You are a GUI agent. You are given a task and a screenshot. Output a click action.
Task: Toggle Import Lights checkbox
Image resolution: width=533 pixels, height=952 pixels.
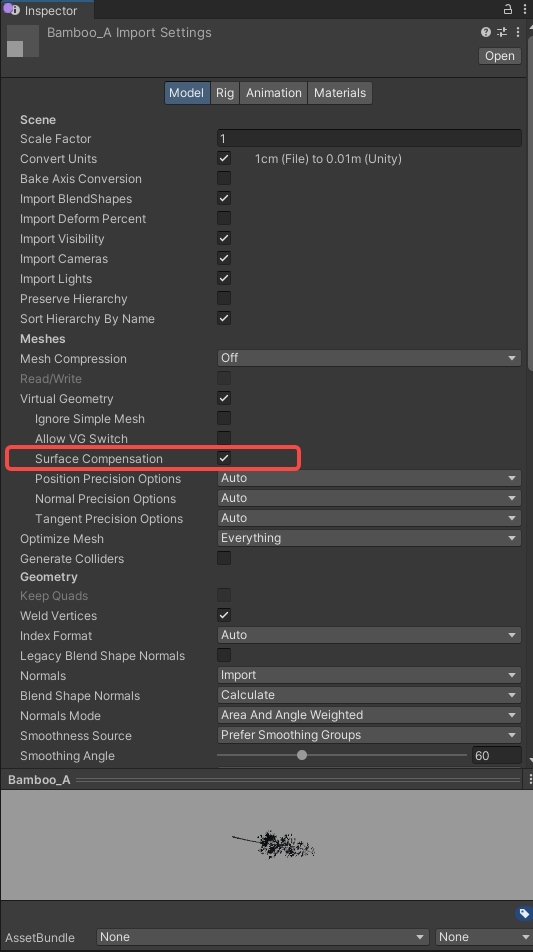(x=224, y=279)
